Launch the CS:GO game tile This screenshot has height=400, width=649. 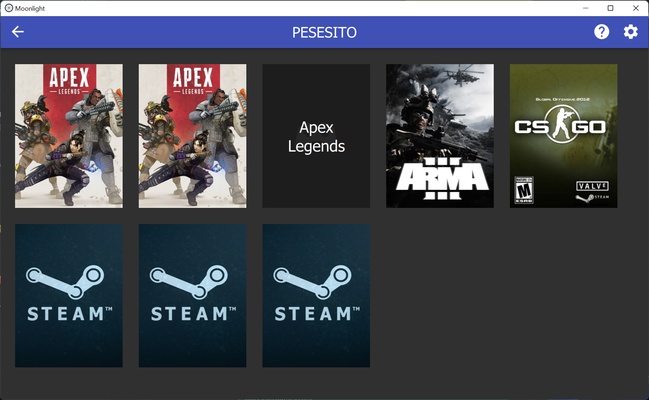click(563, 136)
